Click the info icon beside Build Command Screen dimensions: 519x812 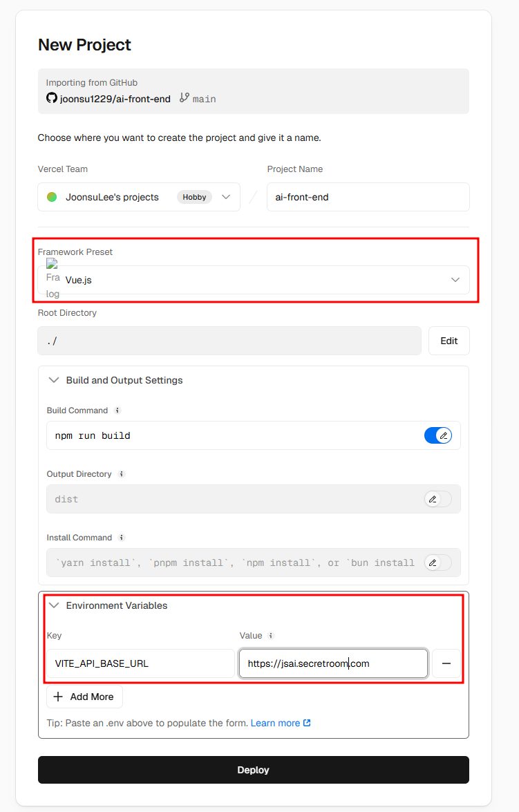(117, 410)
